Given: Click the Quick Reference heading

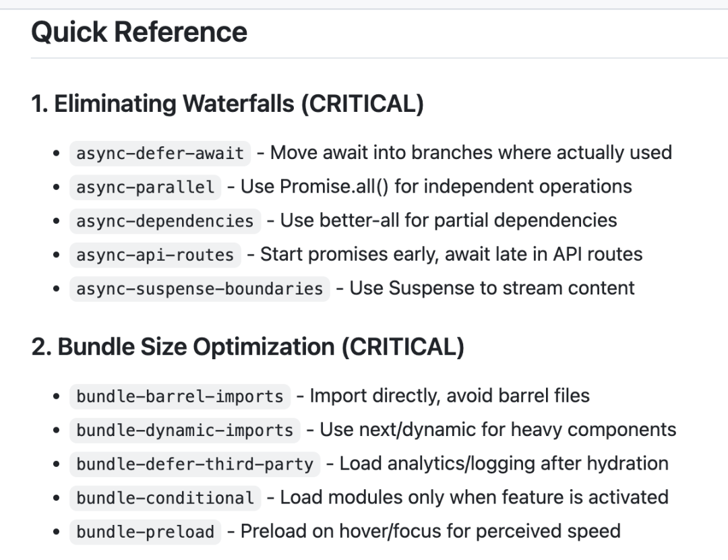Looking at the screenshot, I should 139,32.
